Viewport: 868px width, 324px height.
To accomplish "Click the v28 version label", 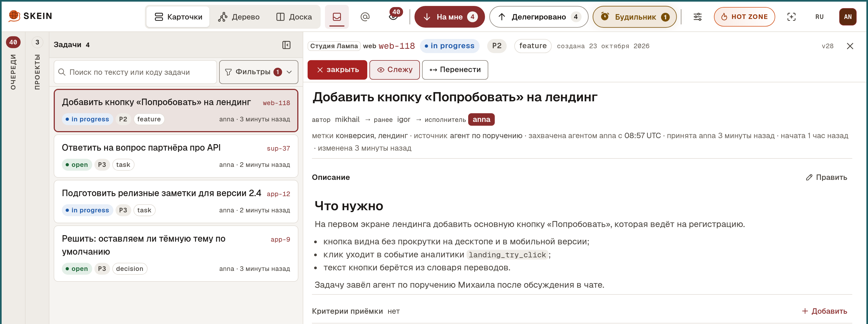I will 827,46.
